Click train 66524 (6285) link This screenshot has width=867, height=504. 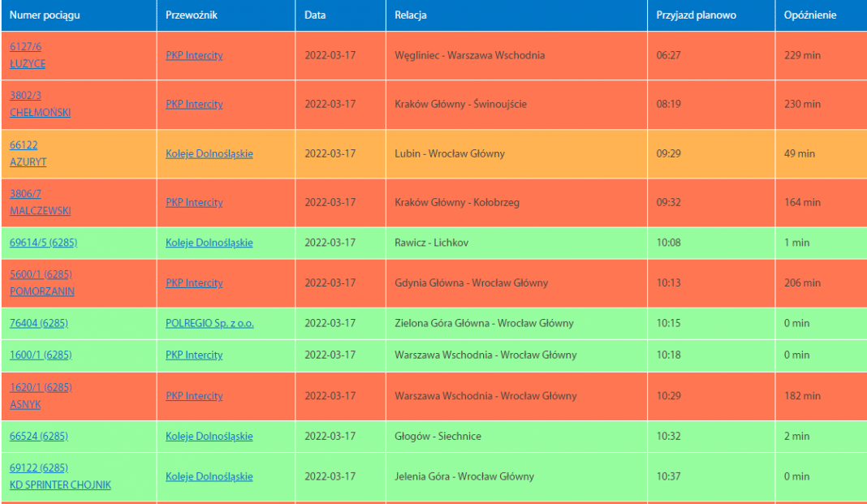(38, 436)
